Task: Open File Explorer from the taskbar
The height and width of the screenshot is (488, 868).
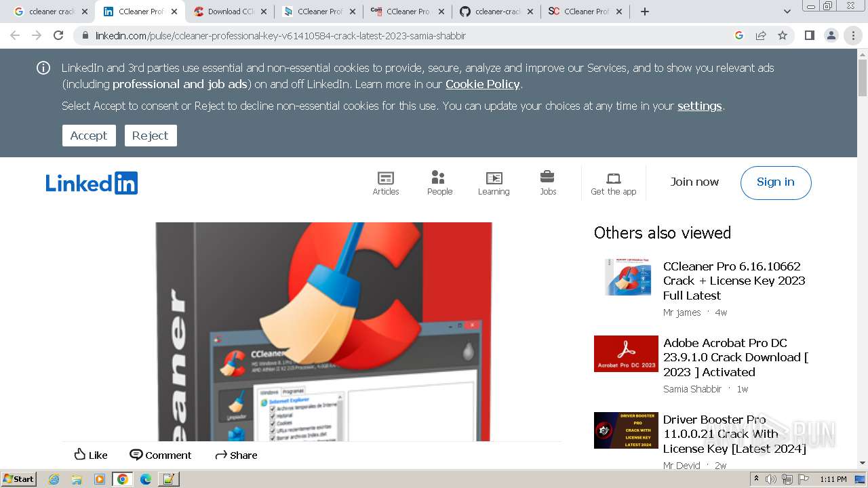Action: [77, 479]
